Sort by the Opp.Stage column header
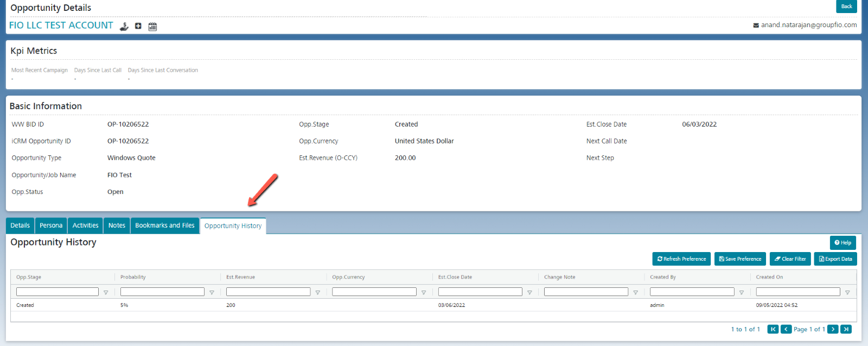Image resolution: width=868 pixels, height=346 pixels. 29,277
